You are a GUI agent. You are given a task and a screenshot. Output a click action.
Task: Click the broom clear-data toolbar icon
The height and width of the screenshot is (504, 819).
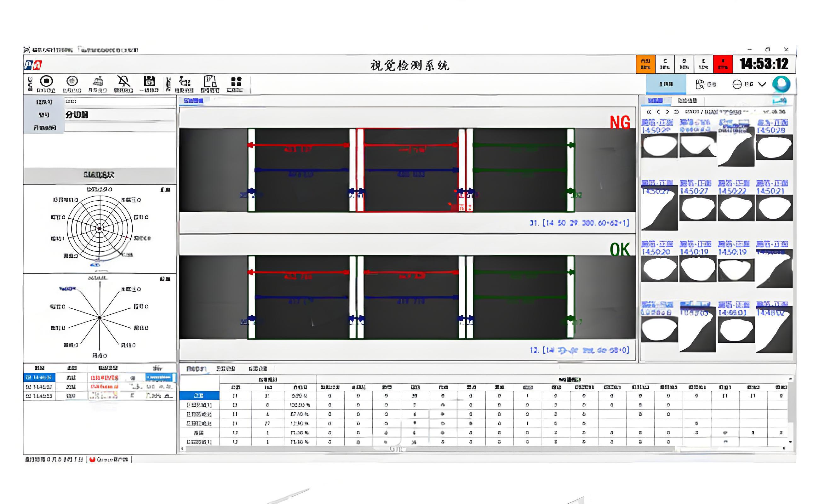click(x=98, y=81)
